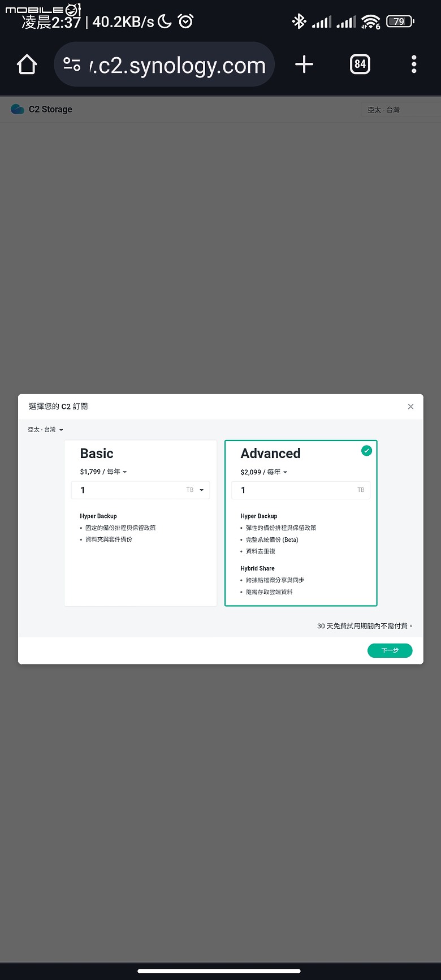The width and height of the screenshot is (441, 980).
Task: Click 固定的備份排程與保留政策 feature text
Action: pos(120,528)
